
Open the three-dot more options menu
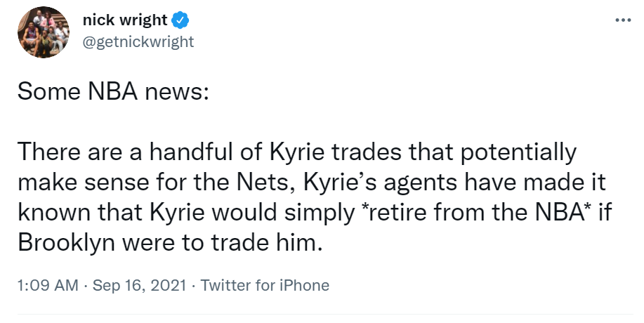623,20
